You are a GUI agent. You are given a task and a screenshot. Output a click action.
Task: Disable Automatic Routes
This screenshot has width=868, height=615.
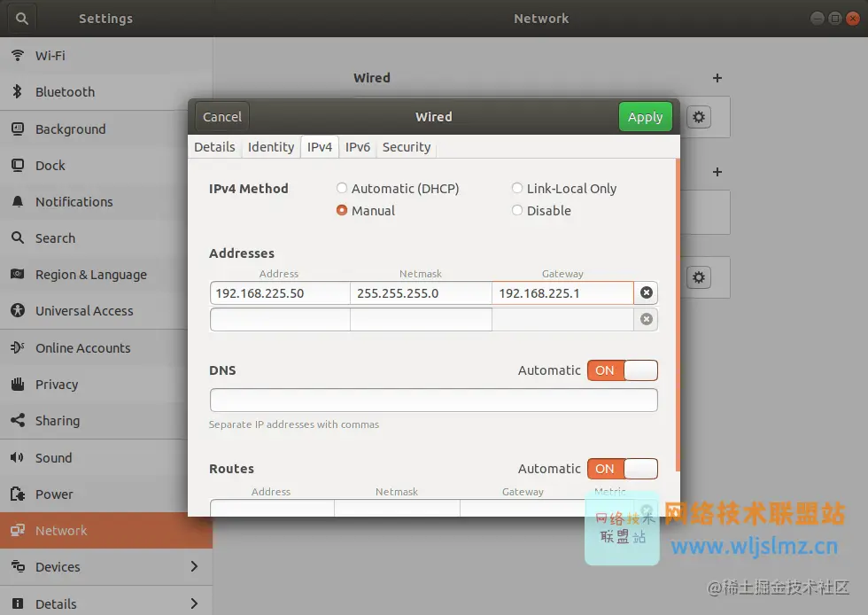coord(623,469)
